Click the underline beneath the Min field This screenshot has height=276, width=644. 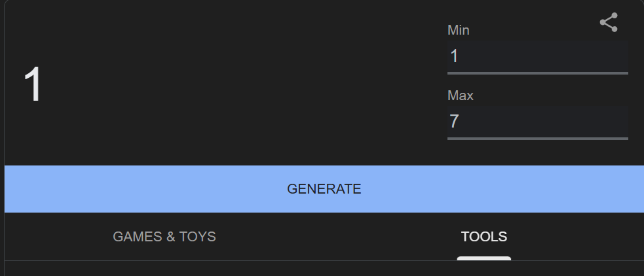tap(537, 73)
